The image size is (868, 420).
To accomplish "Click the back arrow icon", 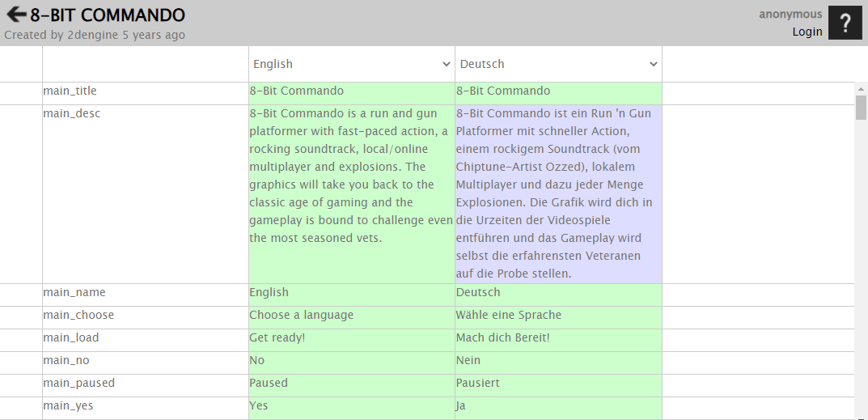I will pyautogui.click(x=16, y=15).
